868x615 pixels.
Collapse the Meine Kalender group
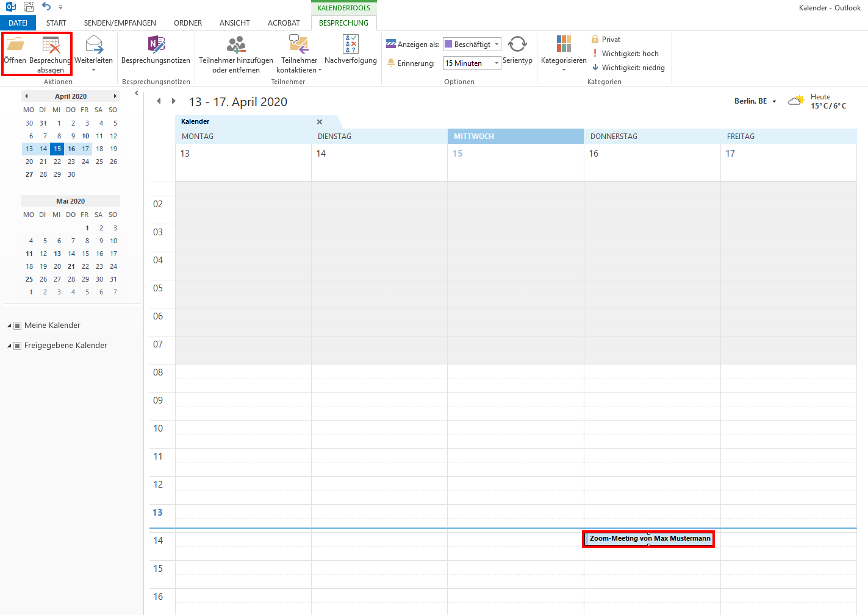point(9,325)
